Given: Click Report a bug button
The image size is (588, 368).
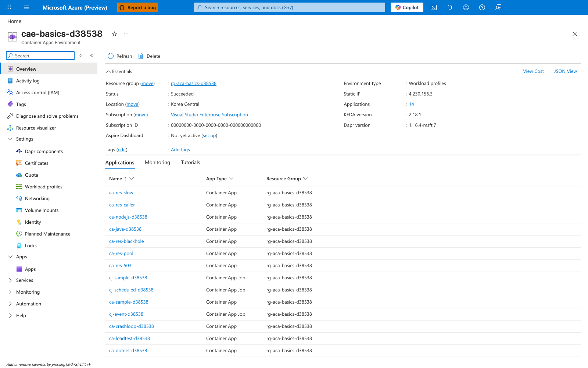Looking at the screenshot, I should pyautogui.click(x=137, y=7).
